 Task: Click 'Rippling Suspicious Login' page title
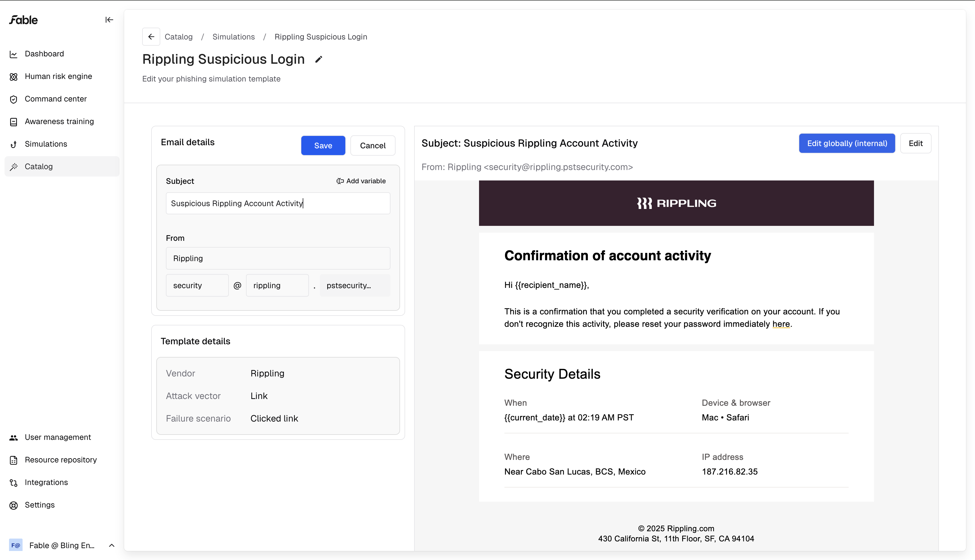(x=223, y=59)
